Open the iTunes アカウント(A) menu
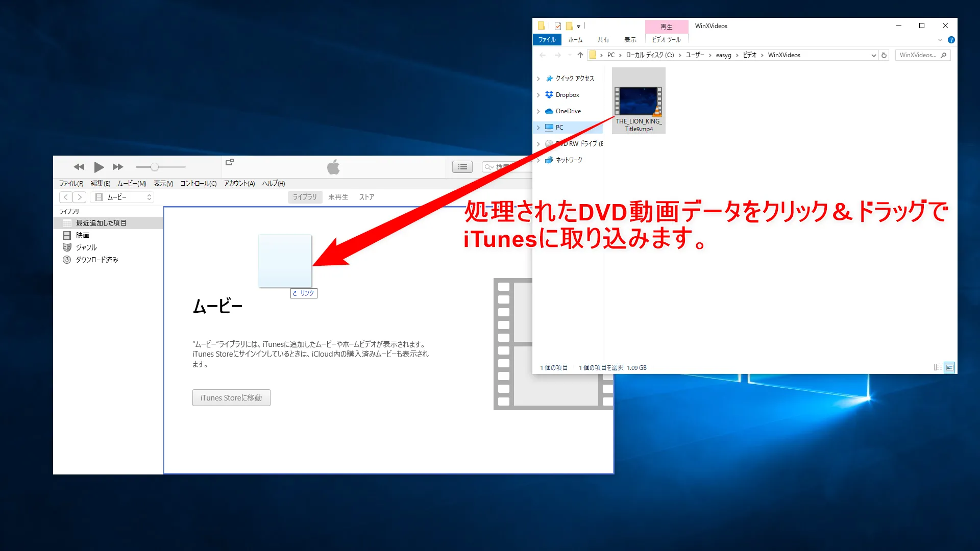 239,184
